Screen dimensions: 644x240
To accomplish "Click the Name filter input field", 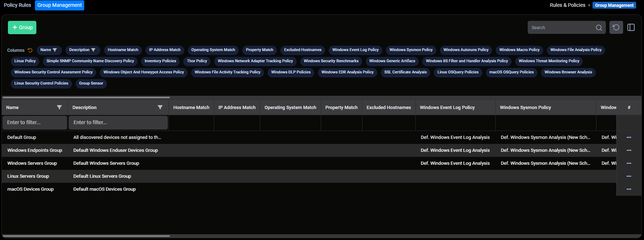I will (35, 122).
